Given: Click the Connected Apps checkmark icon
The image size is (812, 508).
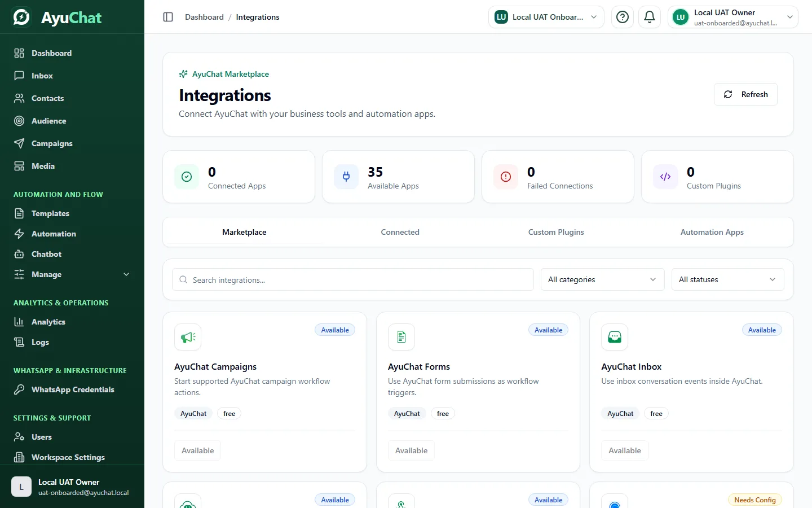Looking at the screenshot, I should click(187, 177).
